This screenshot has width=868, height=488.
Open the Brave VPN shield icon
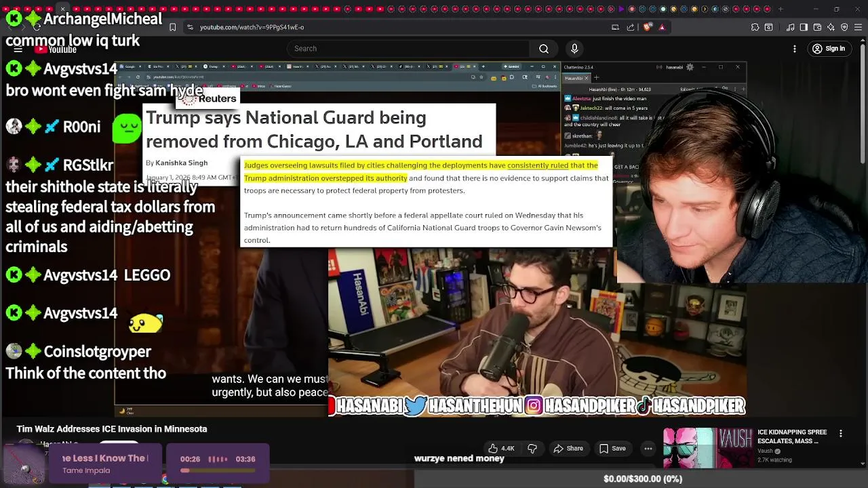point(844,27)
